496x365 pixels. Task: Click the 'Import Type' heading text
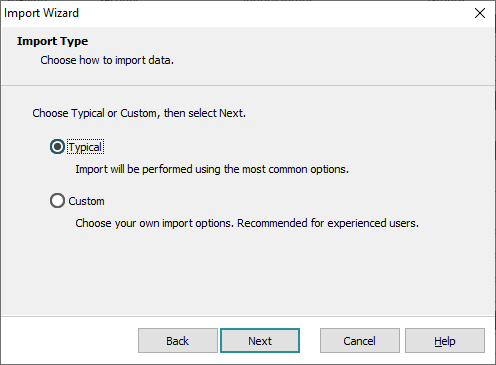[x=53, y=41]
